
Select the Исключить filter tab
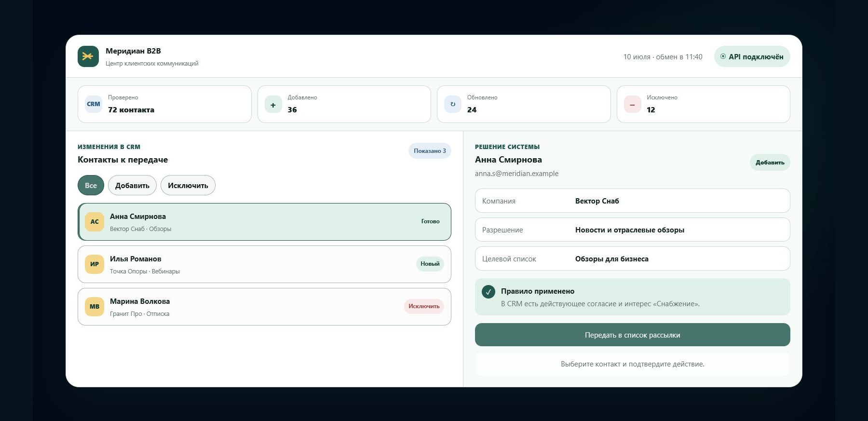pyautogui.click(x=188, y=185)
